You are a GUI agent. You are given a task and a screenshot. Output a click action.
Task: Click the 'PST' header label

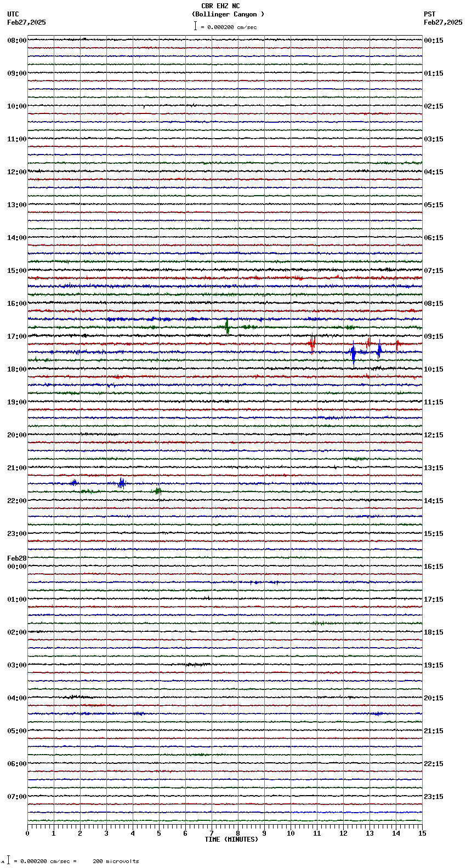[x=430, y=14]
